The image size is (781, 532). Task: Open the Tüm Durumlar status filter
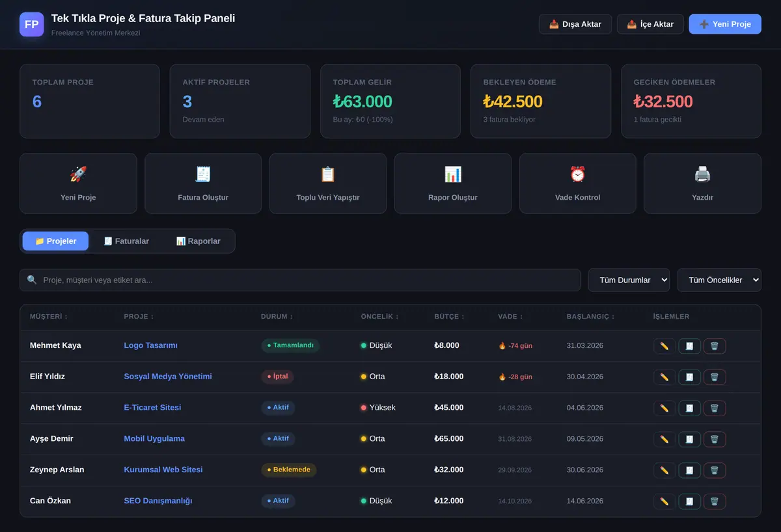click(629, 280)
